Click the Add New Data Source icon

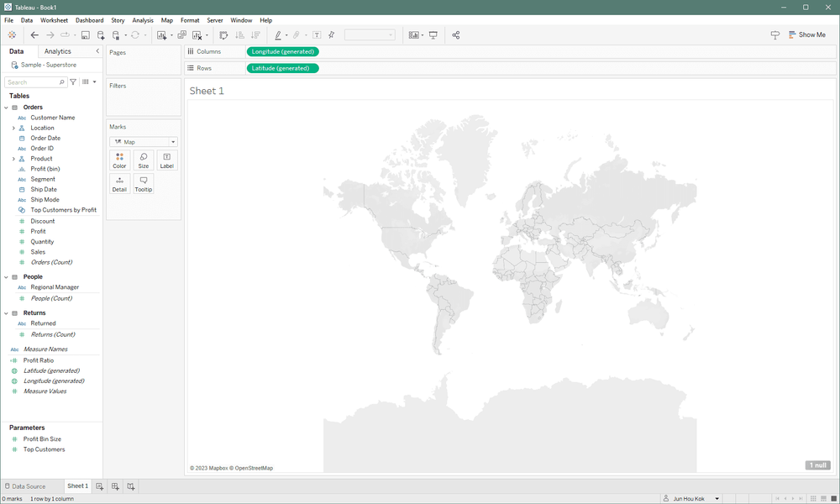[x=101, y=35]
